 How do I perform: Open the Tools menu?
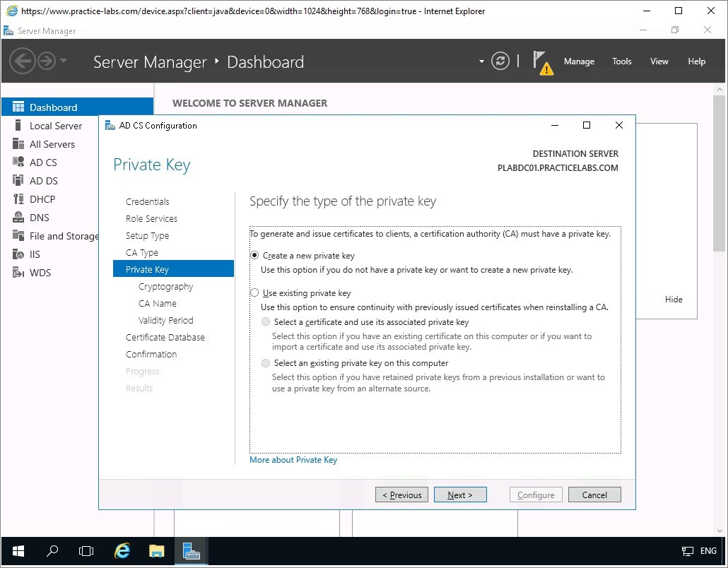pyautogui.click(x=622, y=61)
